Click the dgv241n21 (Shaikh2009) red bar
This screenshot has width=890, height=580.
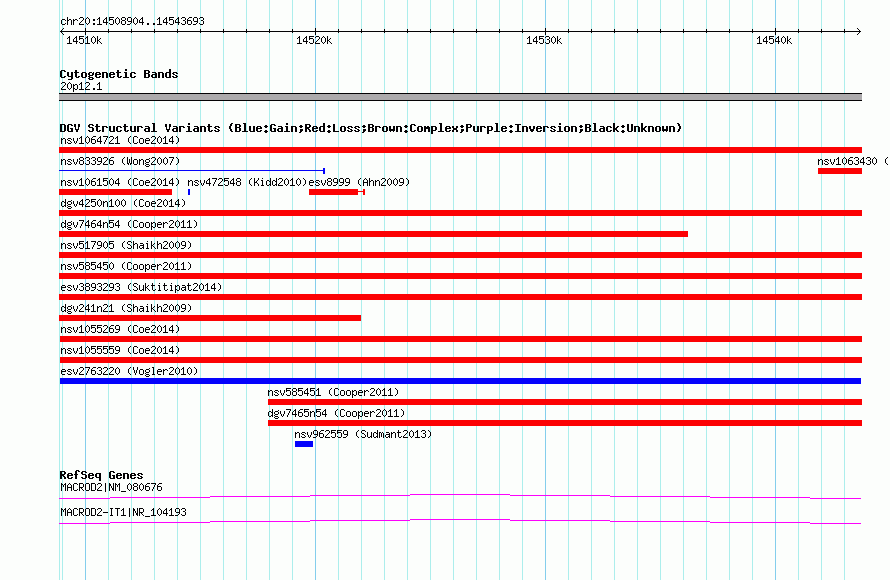pos(210,318)
